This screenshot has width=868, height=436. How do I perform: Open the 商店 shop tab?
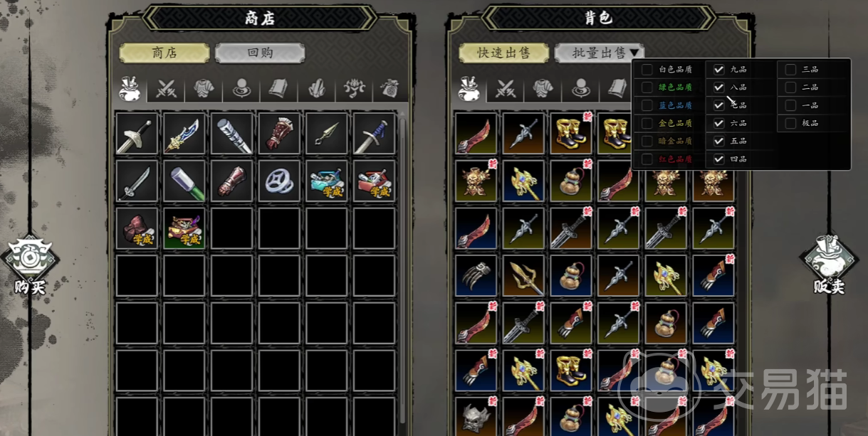click(x=164, y=53)
